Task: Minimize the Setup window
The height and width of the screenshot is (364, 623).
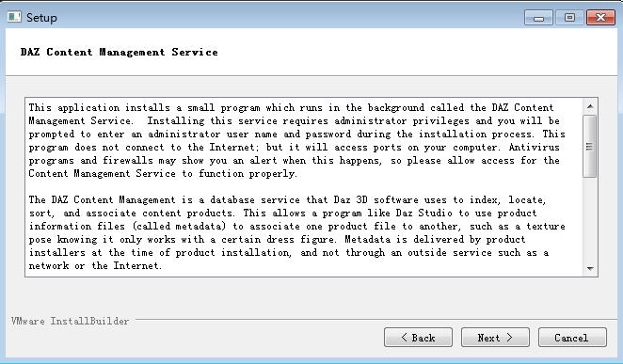Action: pyautogui.click(x=538, y=18)
